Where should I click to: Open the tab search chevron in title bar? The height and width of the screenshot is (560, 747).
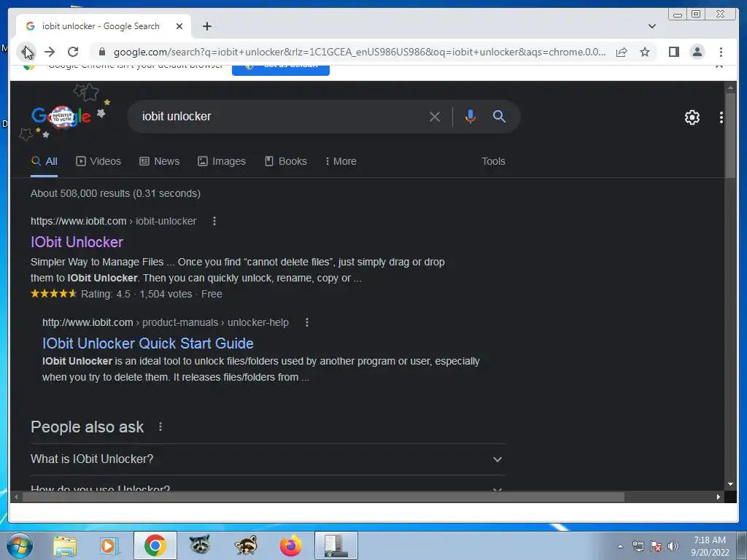point(652,26)
